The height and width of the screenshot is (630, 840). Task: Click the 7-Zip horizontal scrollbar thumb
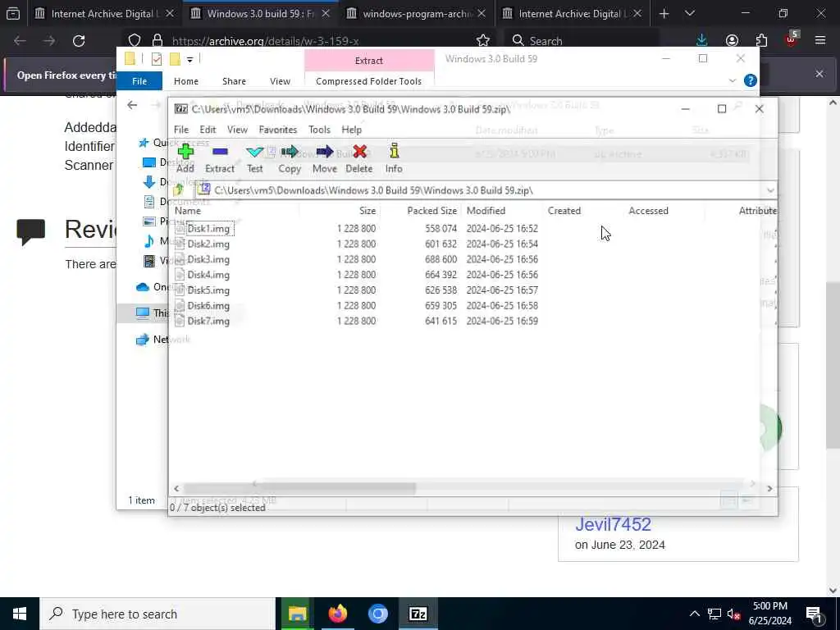(x=299, y=489)
